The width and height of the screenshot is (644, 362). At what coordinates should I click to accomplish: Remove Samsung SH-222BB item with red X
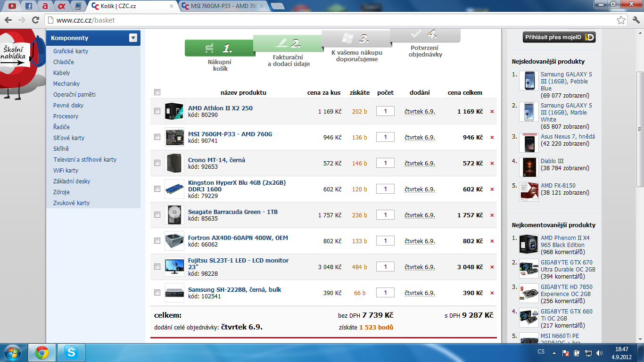pos(492,293)
